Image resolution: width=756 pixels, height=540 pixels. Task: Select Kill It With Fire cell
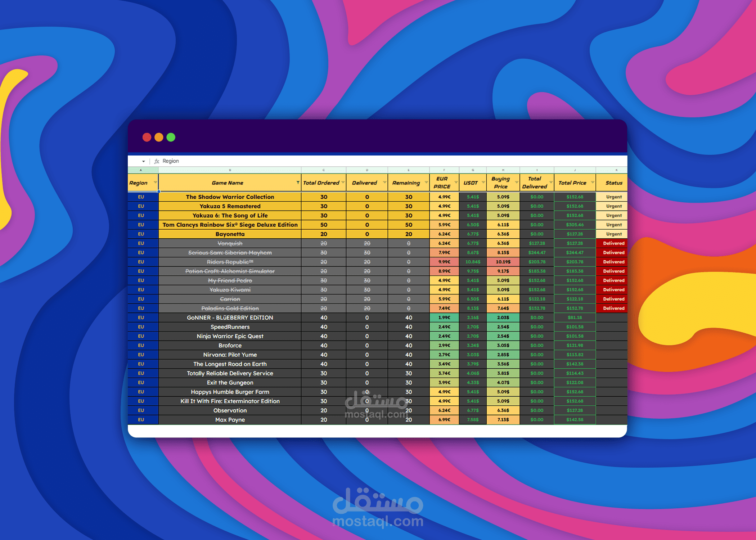230,401
